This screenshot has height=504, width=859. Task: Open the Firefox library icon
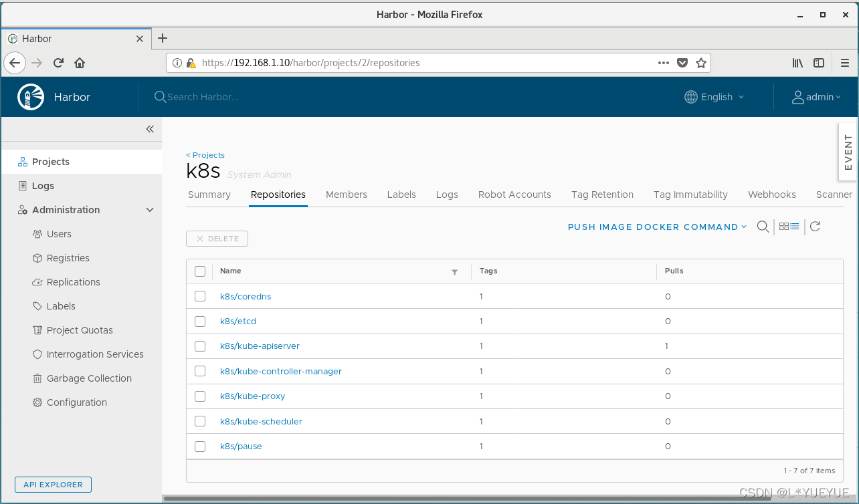click(797, 63)
